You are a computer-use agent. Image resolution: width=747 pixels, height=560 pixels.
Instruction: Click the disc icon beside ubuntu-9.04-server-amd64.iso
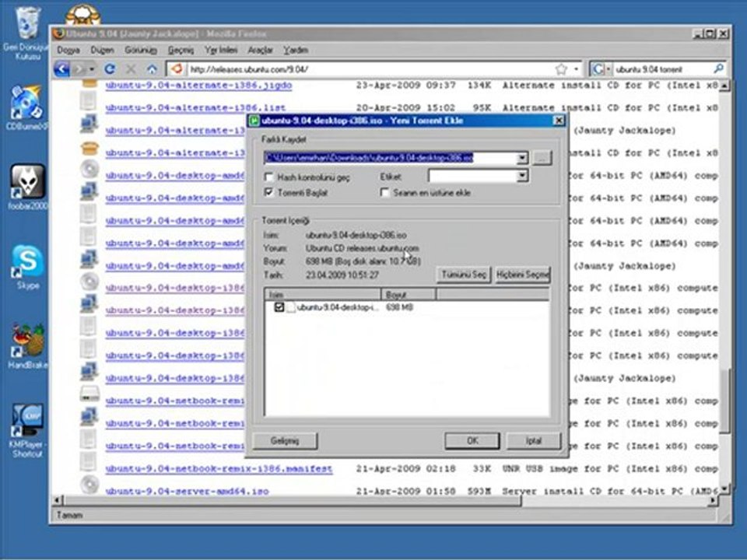tap(89, 485)
